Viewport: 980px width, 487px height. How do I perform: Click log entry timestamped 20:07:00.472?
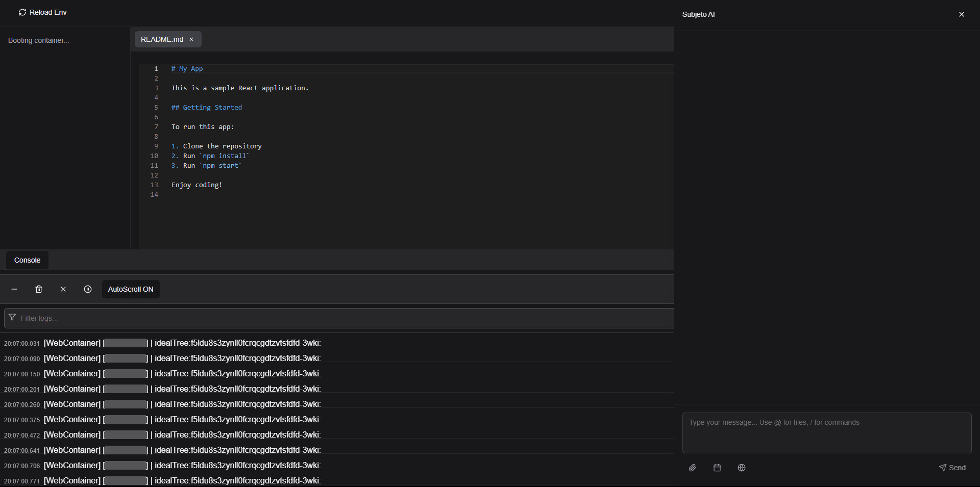[337, 435]
